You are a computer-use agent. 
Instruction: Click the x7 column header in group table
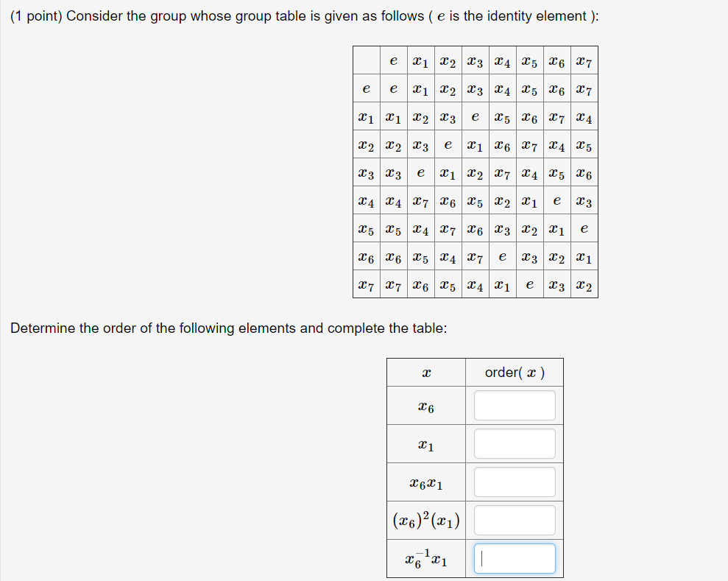584,61
